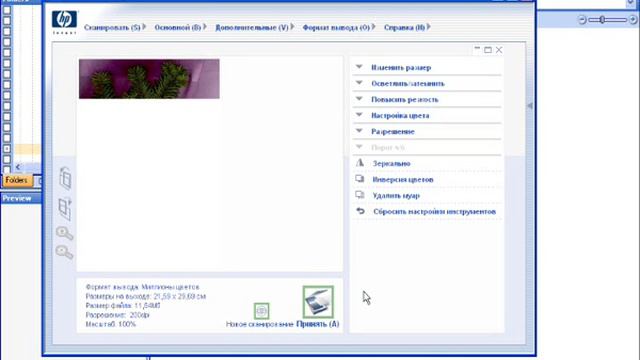Image resolution: width=640 pixels, height=360 pixels.
Task: Click the Масштаб: 100% status text
Action: [x=111, y=324]
